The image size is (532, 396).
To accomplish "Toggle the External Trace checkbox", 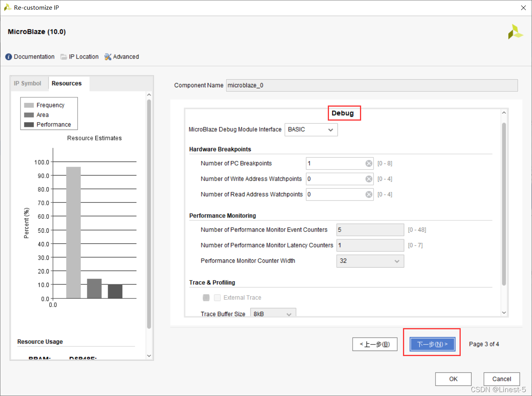I will tap(217, 298).
